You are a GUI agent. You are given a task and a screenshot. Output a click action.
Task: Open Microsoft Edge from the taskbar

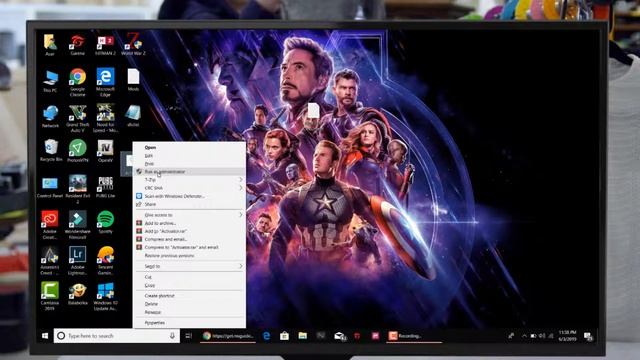point(267,336)
